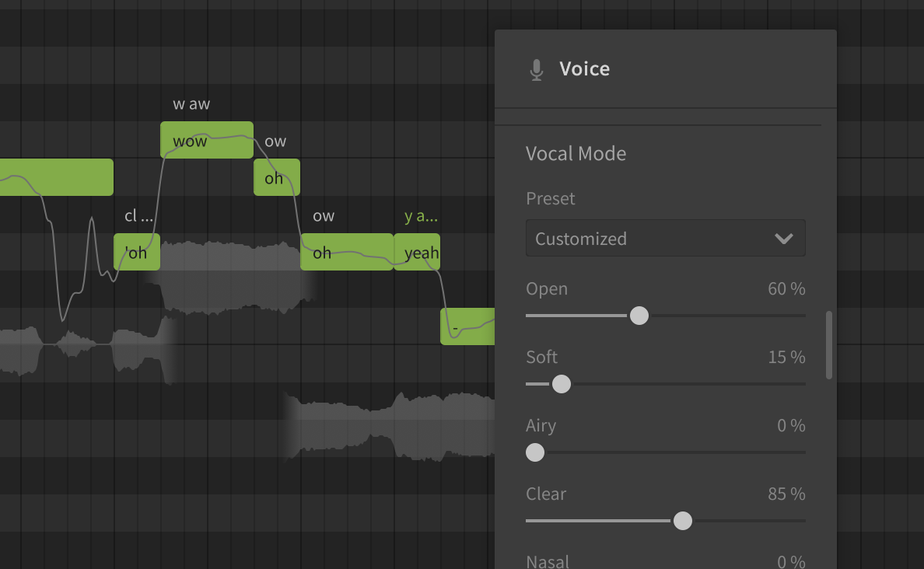
Task: Adjust the Open slider handle
Action: pyautogui.click(x=639, y=316)
